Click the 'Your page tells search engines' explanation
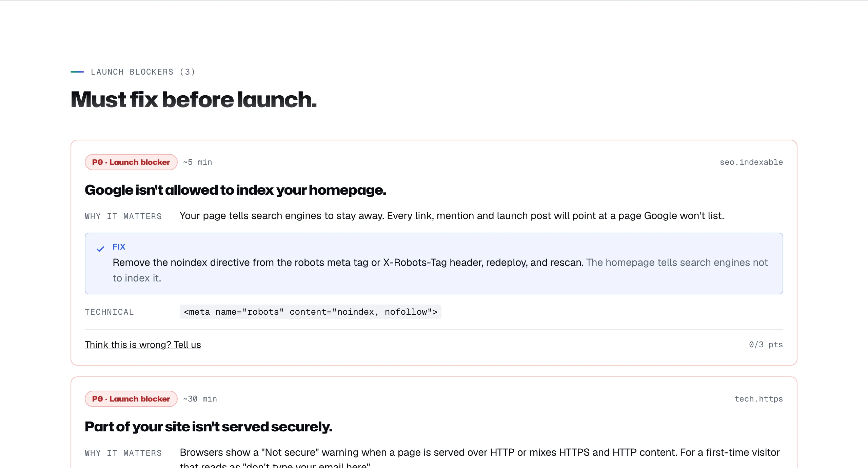The height and width of the screenshot is (468, 868). [452, 216]
